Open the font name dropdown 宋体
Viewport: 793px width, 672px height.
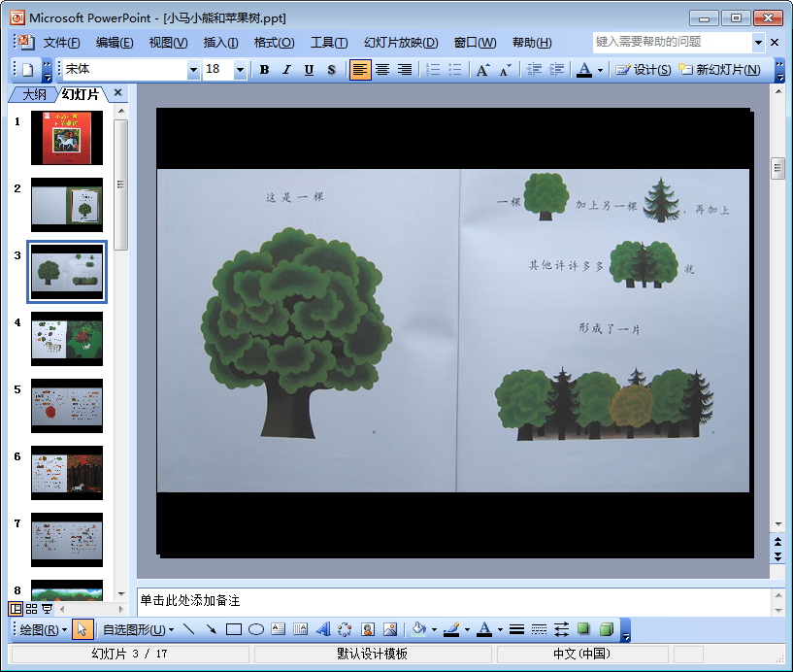pyautogui.click(x=193, y=70)
